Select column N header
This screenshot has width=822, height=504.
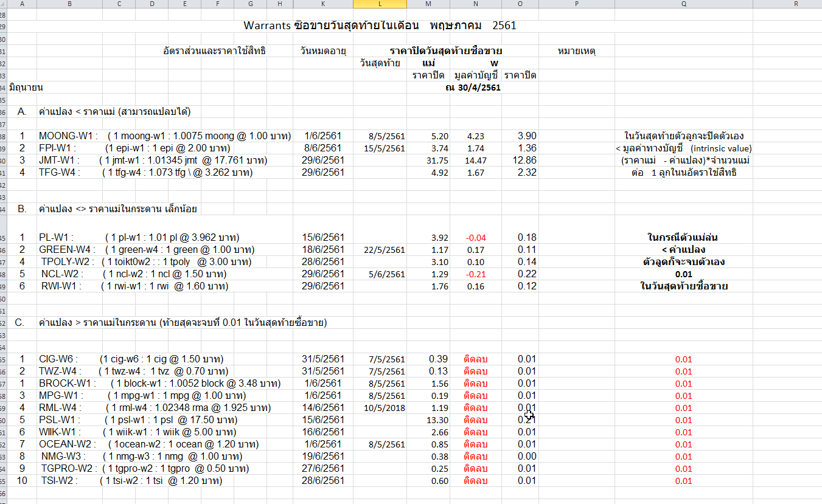coord(476,4)
